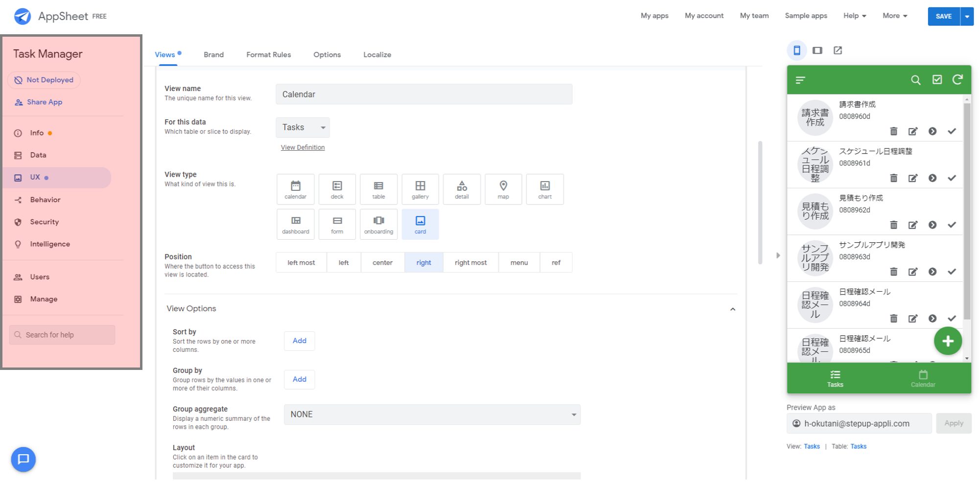Click the refresh icon in preview header
Screen dimensions: 980x482
click(x=957, y=80)
